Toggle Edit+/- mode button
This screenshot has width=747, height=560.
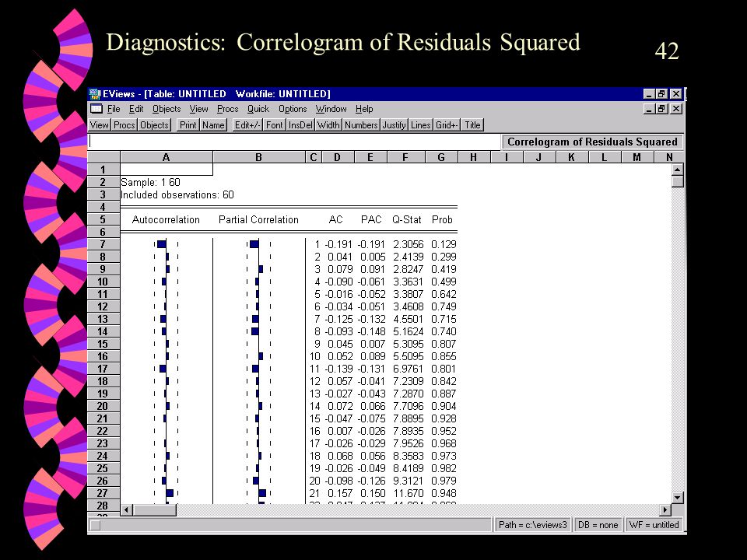(x=247, y=124)
